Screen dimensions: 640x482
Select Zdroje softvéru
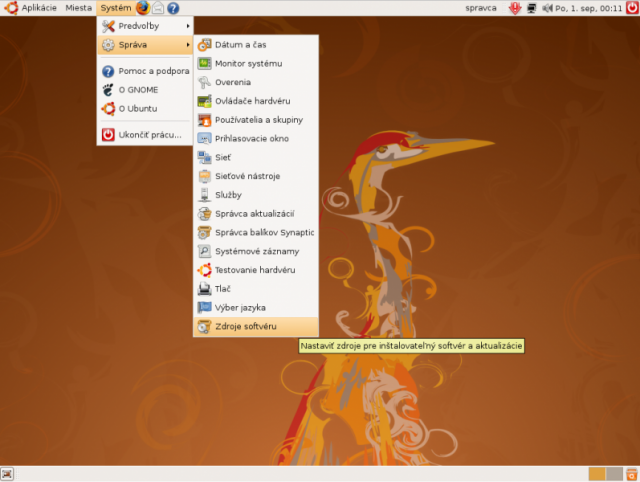pos(256,327)
